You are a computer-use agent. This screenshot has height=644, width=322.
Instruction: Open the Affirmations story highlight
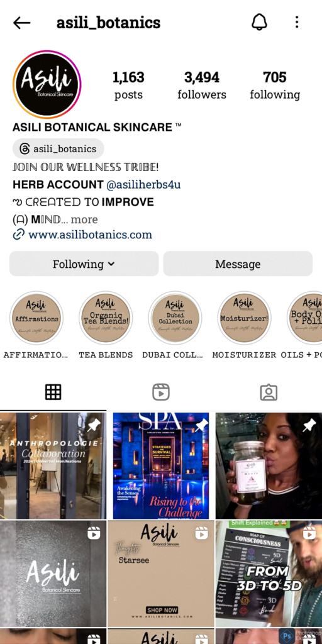tap(36, 318)
